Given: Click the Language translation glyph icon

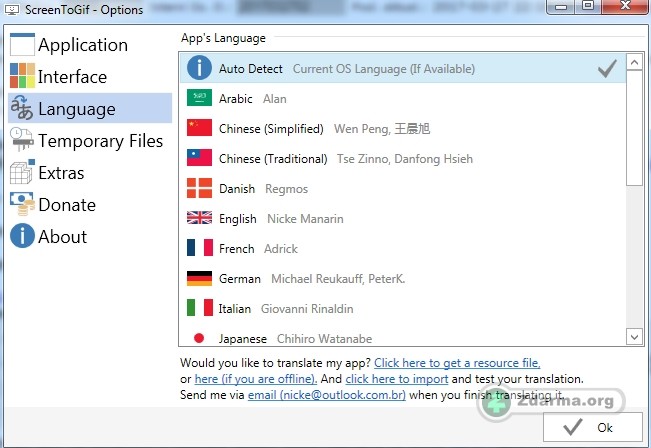Looking at the screenshot, I should [22, 108].
